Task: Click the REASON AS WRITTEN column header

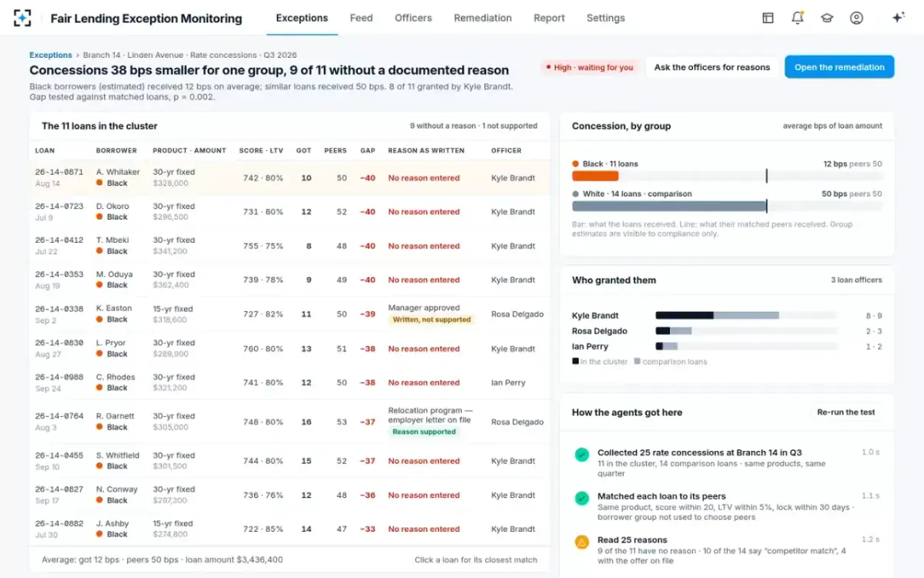Action: (427, 150)
